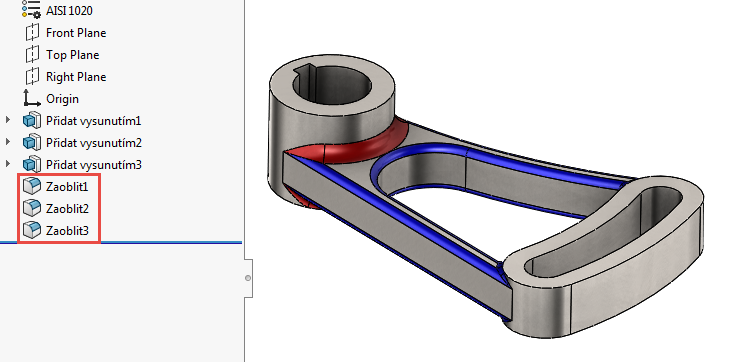This screenshot has width=750, height=362.
Task: Click the Top Plane icon
Action: click(x=32, y=55)
